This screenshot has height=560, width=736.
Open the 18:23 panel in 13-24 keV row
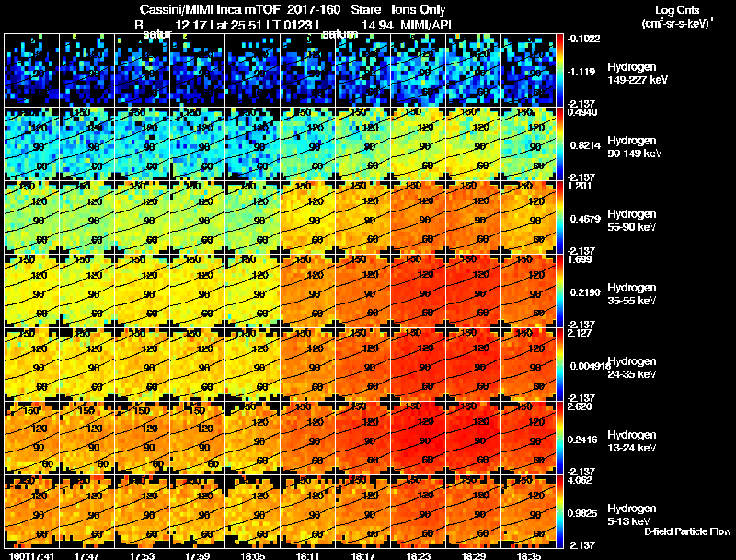pyautogui.click(x=419, y=438)
